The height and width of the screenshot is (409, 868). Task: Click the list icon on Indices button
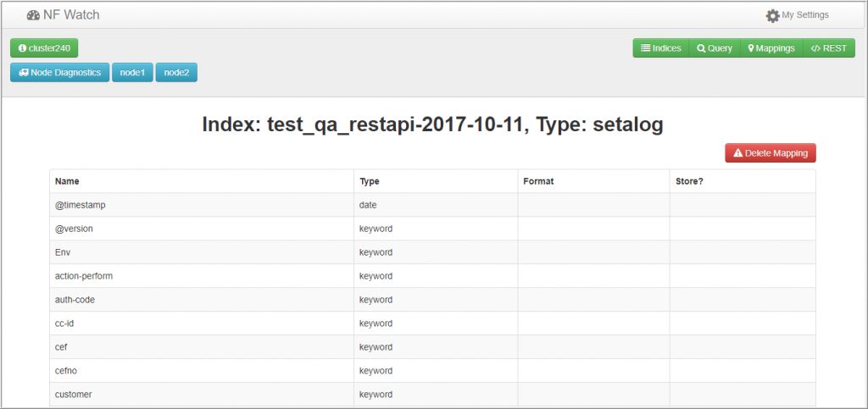point(645,48)
